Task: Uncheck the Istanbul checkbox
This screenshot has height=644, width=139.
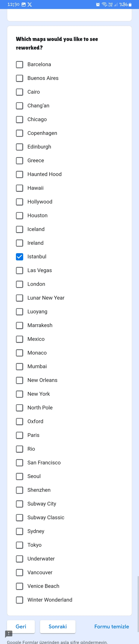Action: click(20, 257)
